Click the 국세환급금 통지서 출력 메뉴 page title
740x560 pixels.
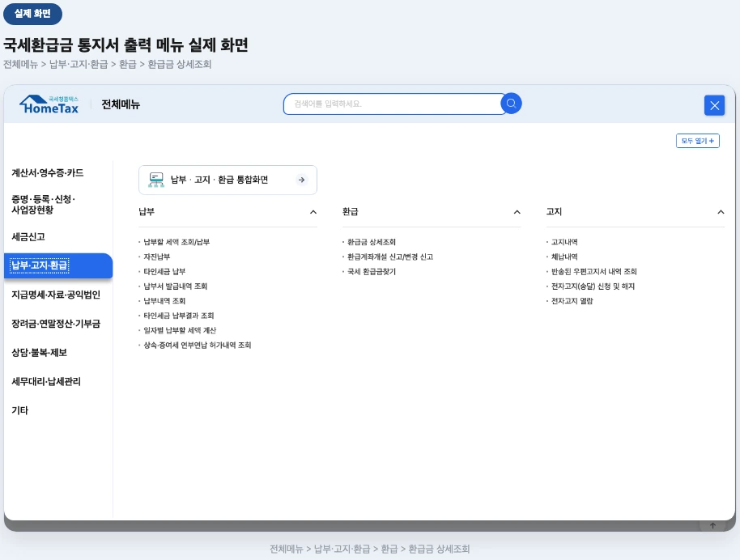(x=125, y=45)
